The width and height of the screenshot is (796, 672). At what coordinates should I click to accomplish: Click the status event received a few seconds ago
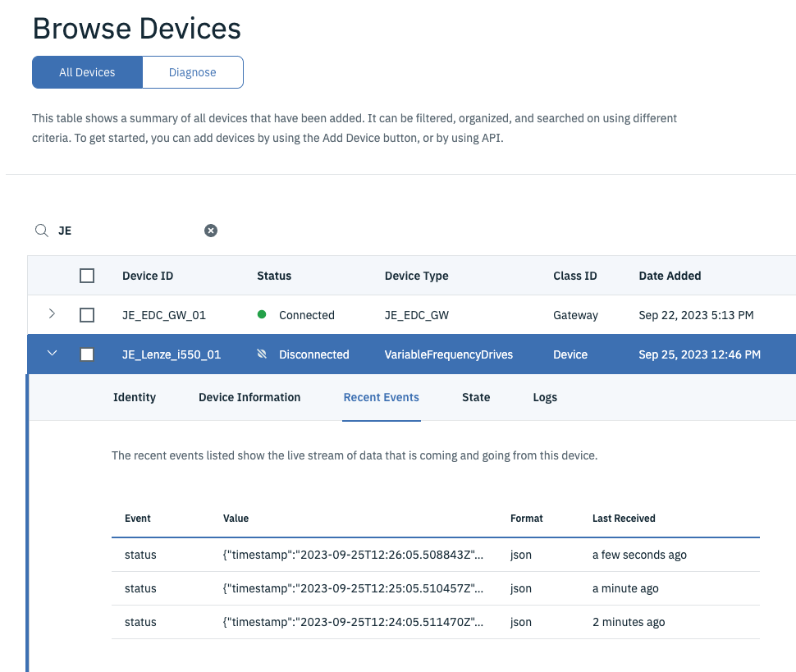140,555
